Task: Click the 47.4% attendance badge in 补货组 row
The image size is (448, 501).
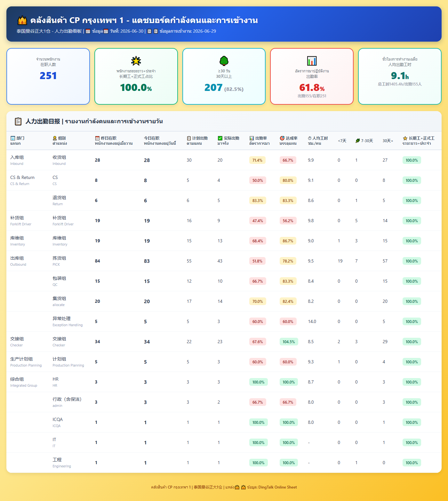Action: [x=258, y=221]
